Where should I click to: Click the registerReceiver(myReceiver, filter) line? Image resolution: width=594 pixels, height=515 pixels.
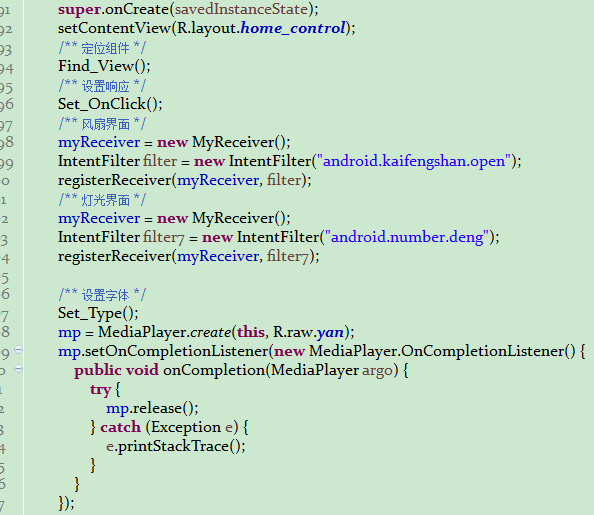[185, 180]
